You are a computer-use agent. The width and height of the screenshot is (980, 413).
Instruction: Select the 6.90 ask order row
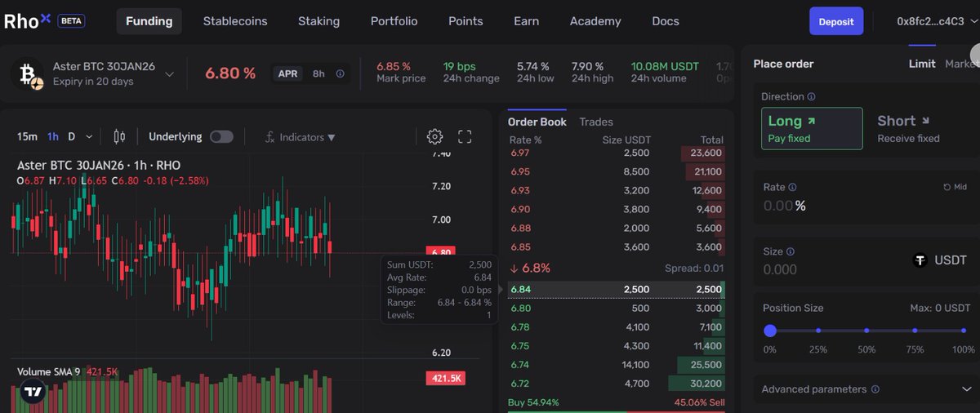[617, 209]
